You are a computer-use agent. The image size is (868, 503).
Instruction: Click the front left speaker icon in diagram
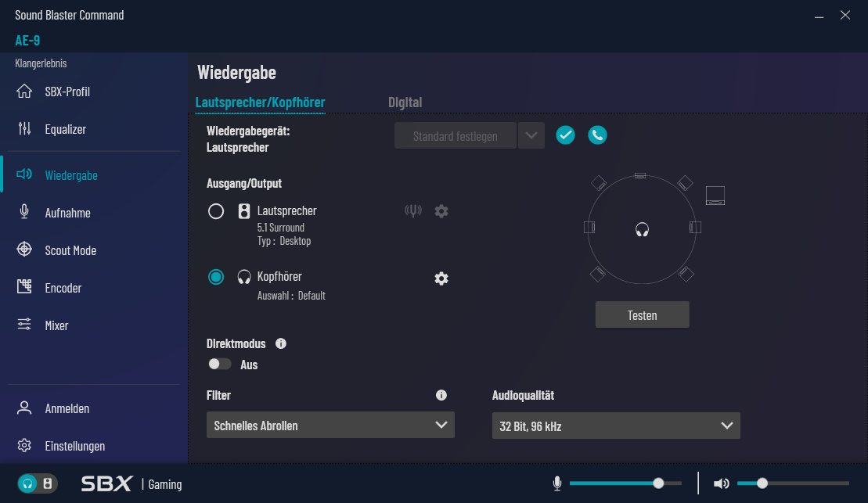point(599,182)
